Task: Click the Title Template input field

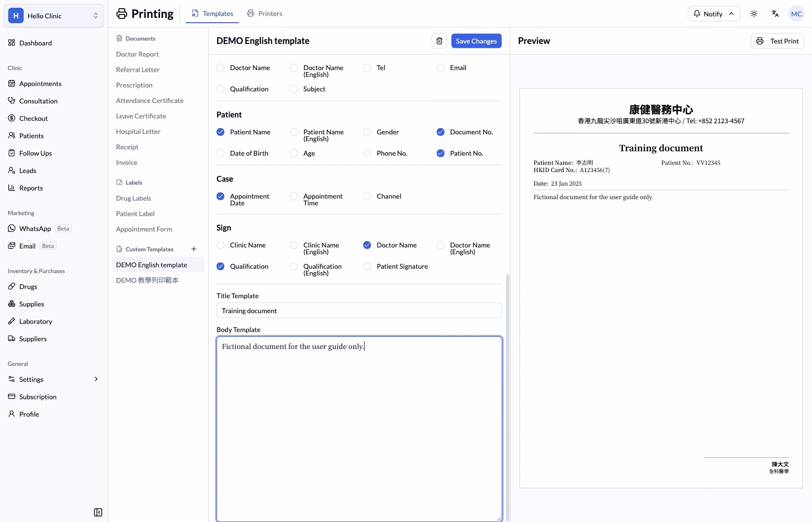Action: click(x=359, y=310)
